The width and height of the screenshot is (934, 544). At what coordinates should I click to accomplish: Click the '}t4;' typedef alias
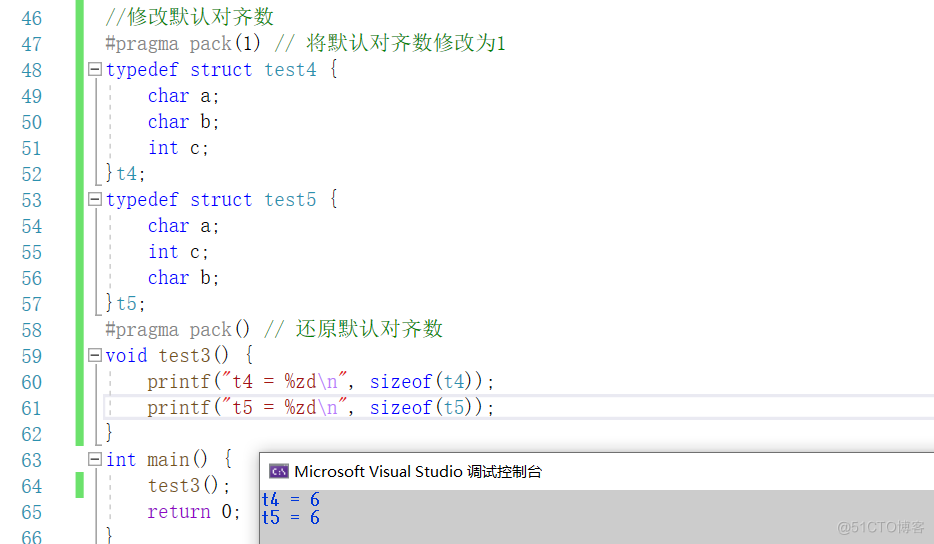point(126,173)
